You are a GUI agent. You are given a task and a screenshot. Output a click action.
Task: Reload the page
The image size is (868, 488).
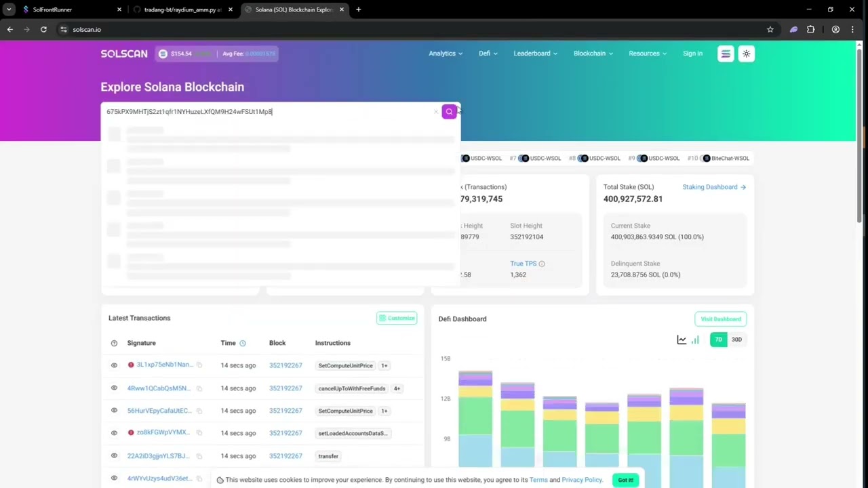pyautogui.click(x=43, y=29)
